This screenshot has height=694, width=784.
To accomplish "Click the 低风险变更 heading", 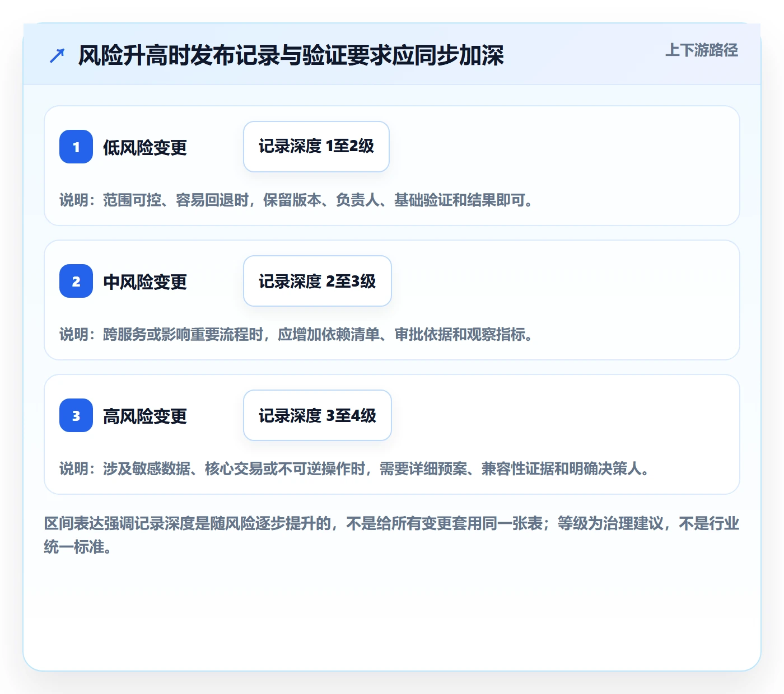I will pos(145,148).
